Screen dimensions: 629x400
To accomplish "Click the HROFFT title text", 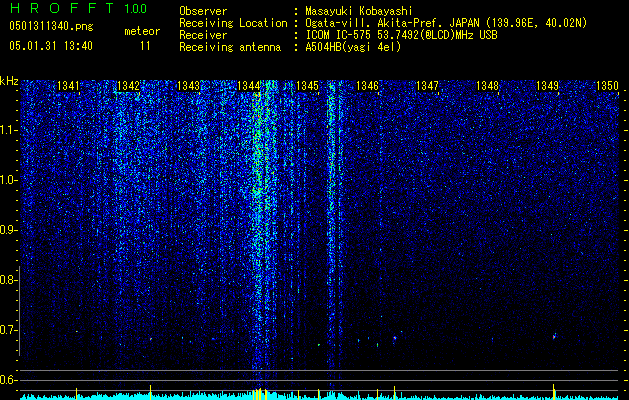I will point(61,8).
